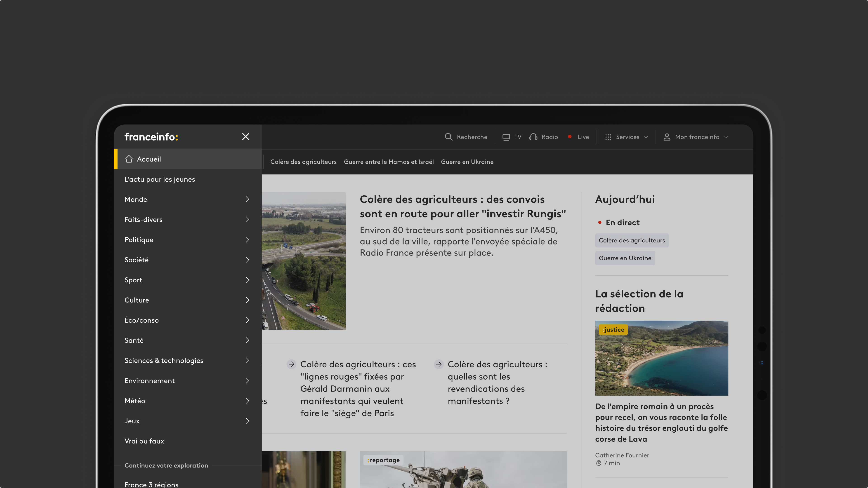Image resolution: width=868 pixels, height=488 pixels.
Task: Click the search magnifier icon
Action: coord(448,137)
